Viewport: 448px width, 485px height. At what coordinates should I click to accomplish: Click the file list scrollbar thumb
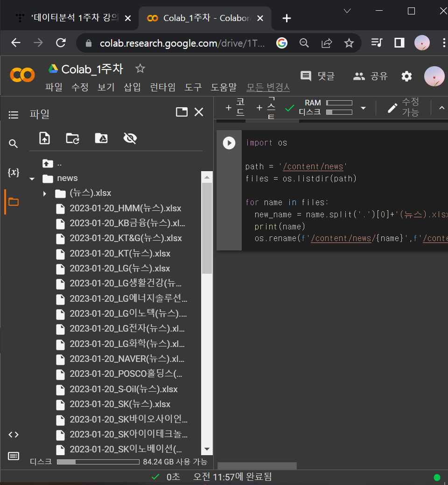click(207, 228)
